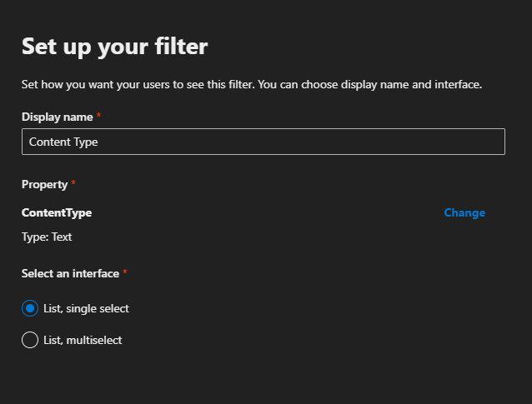This screenshot has height=404, width=532.
Task: Choose the List, multiselect radio button
Action: (30, 340)
